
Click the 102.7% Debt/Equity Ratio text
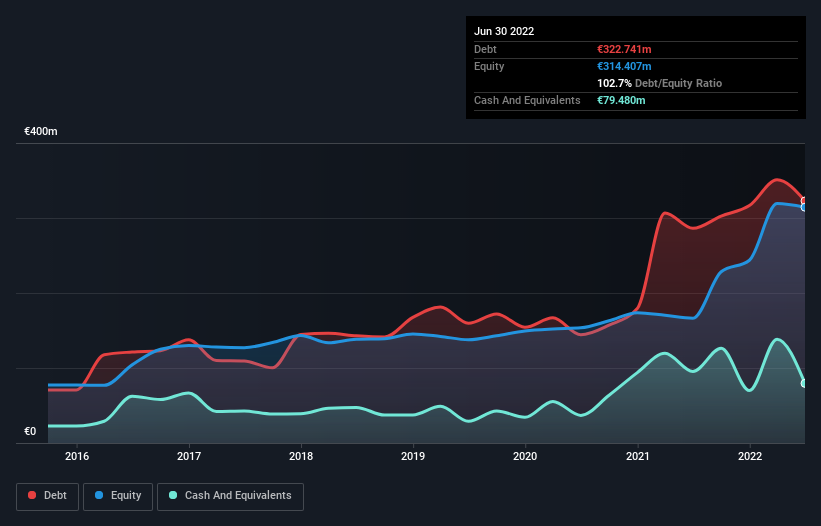point(659,83)
